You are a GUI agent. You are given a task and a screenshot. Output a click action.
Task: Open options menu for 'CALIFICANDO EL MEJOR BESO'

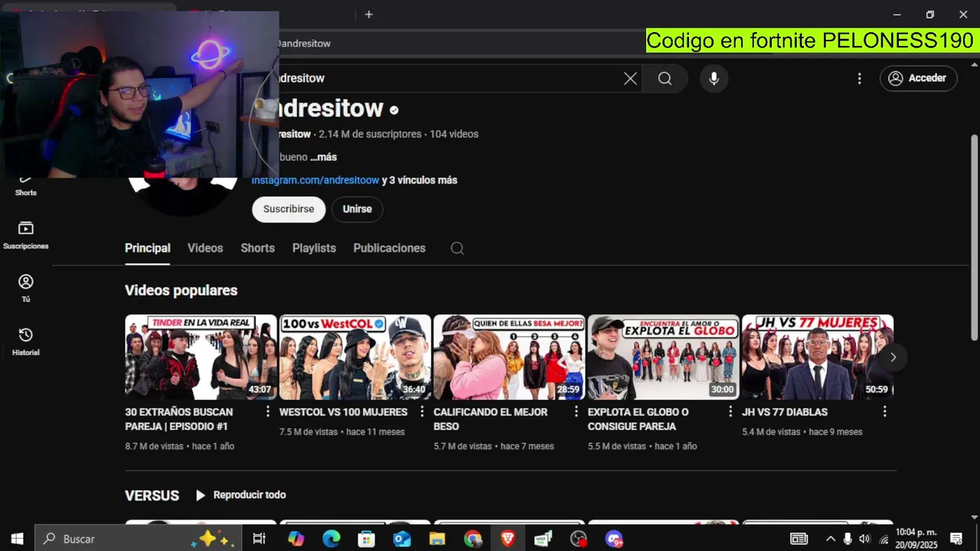point(576,412)
